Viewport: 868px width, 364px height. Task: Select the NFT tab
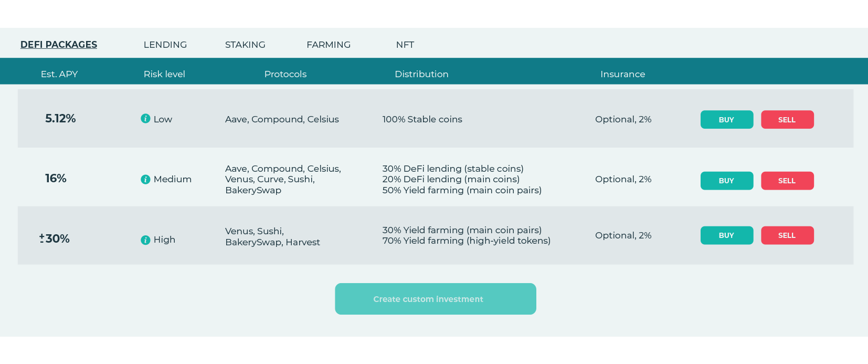[x=405, y=45]
